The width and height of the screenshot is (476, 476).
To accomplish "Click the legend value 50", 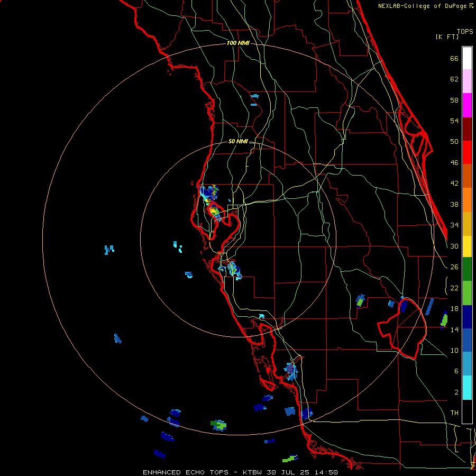I will point(454,142).
